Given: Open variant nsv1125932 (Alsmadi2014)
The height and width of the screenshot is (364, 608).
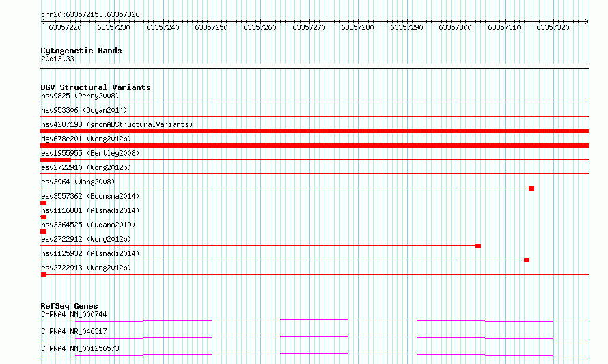Looking at the screenshot, I should [x=90, y=253].
